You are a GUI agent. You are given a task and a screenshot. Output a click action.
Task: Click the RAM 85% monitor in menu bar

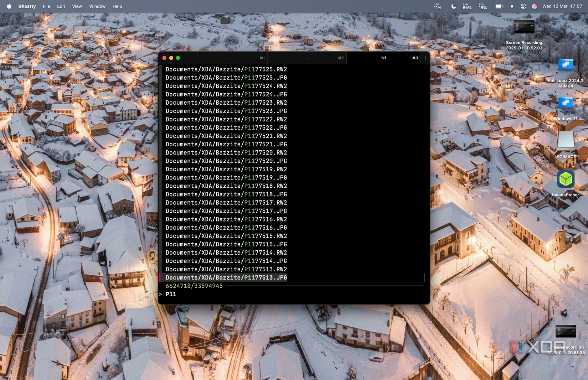coord(467,6)
